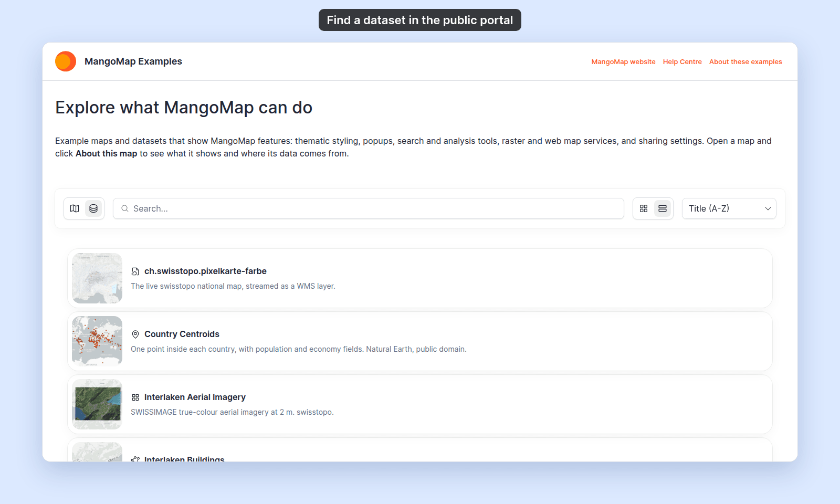
Task: Click the WMS layer icon beside ch.swisstopo.pixelkarte-farbe
Action: (x=135, y=271)
